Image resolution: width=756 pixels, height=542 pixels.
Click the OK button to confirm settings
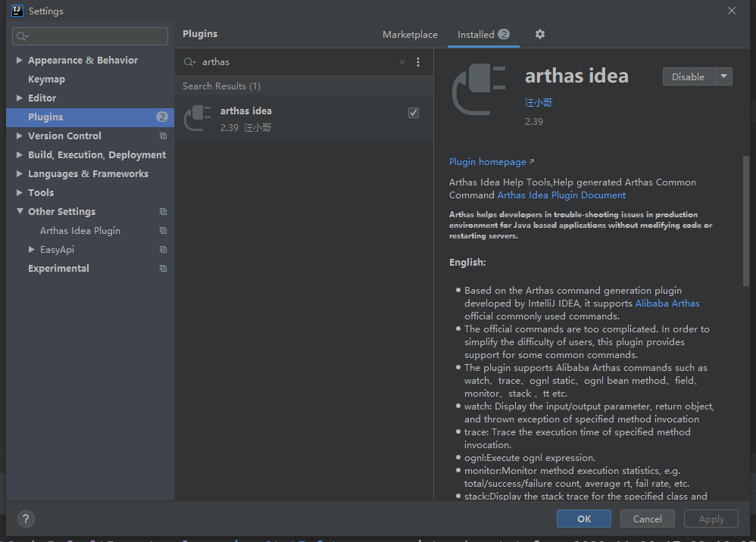(583, 519)
